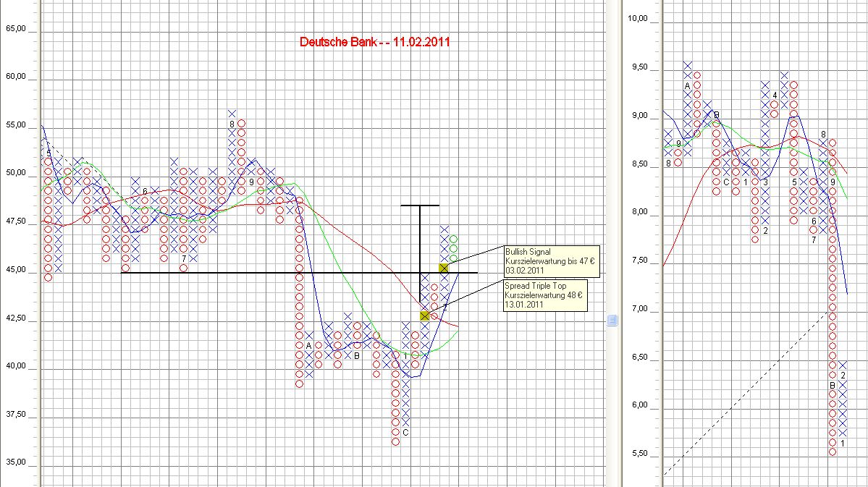Click the 6,00 axis label on right chart

[639, 405]
